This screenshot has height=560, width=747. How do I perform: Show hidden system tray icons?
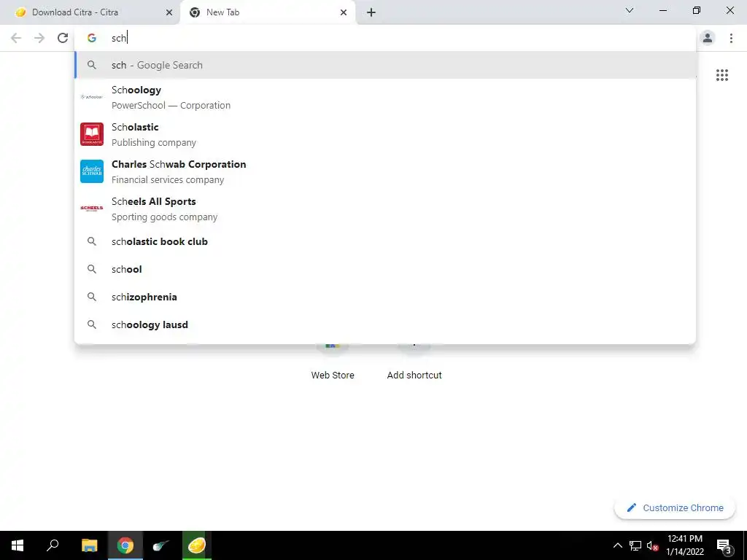[617, 545]
